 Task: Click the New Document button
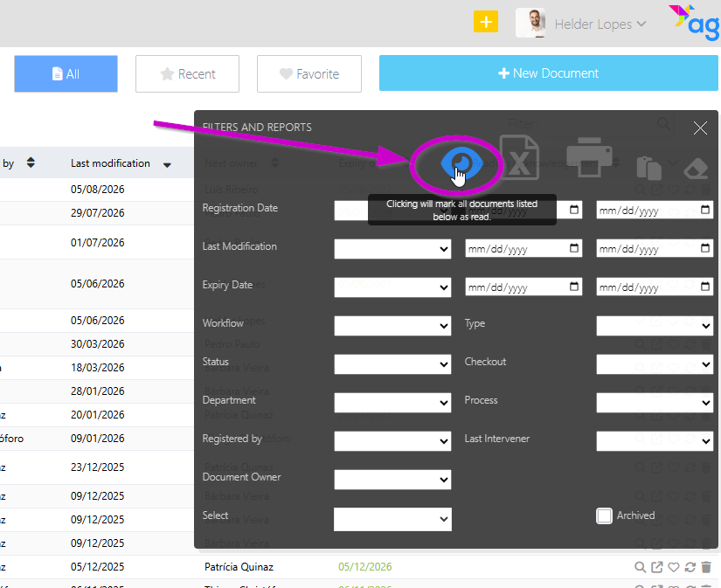(548, 73)
